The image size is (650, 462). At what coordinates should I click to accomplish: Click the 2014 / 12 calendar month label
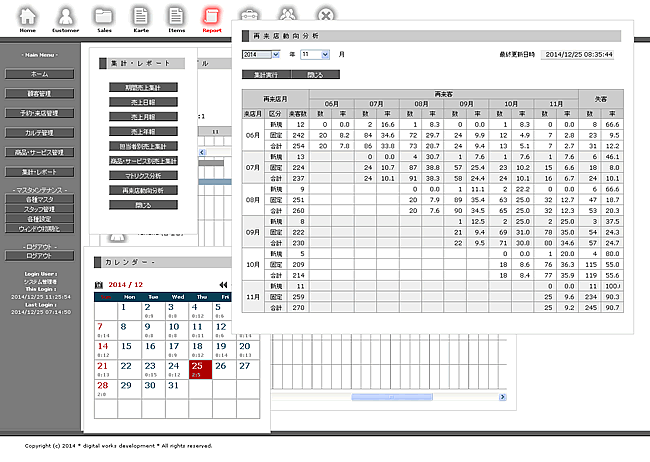click(x=125, y=285)
